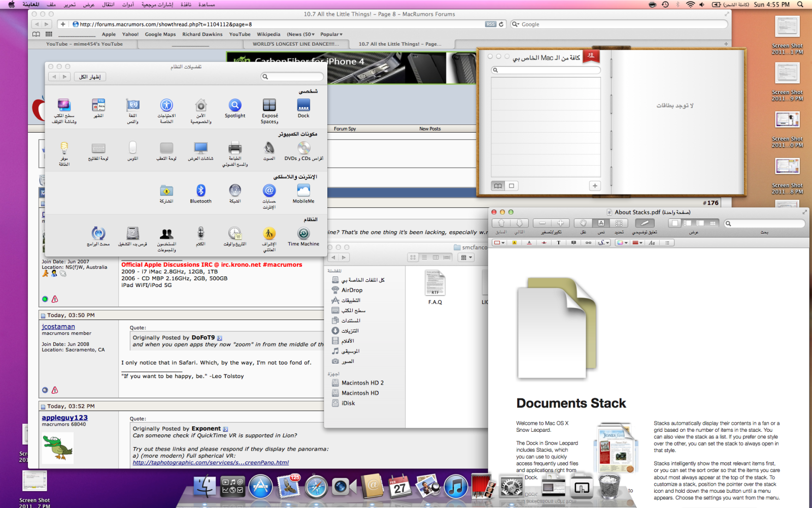Choose the highlight text annotation tool
This screenshot has width=812, height=508.
[x=515, y=243]
